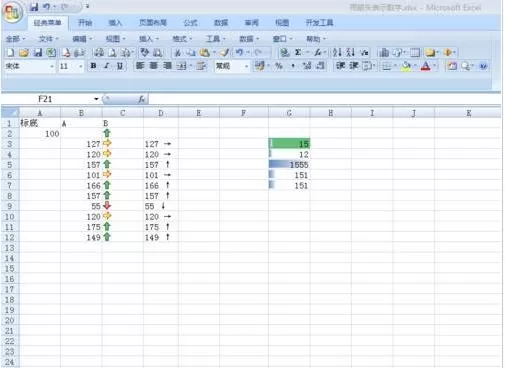Select column G header
Viewport: 505px width, 368px height.
click(289, 113)
